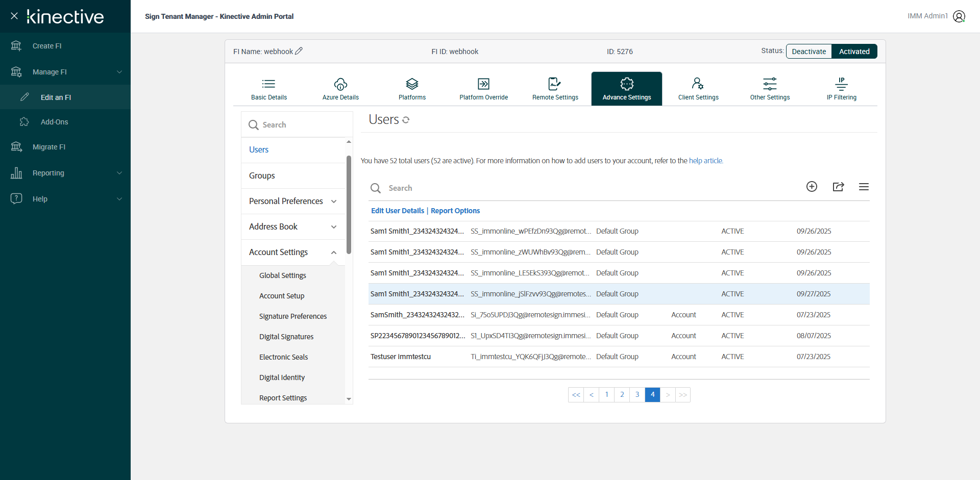Screen dimensions: 980x480
Task: Click the pencil icon beside FI Name
Action: tap(299, 51)
